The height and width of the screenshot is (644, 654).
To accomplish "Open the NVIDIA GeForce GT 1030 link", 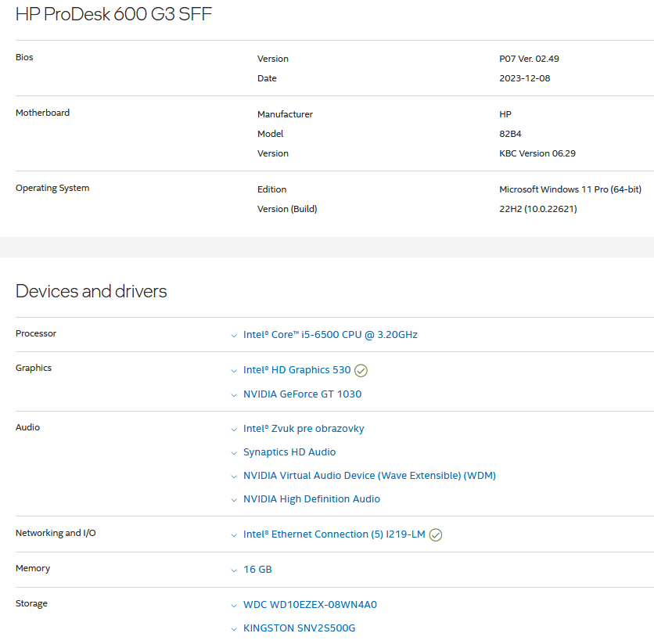I will point(302,394).
